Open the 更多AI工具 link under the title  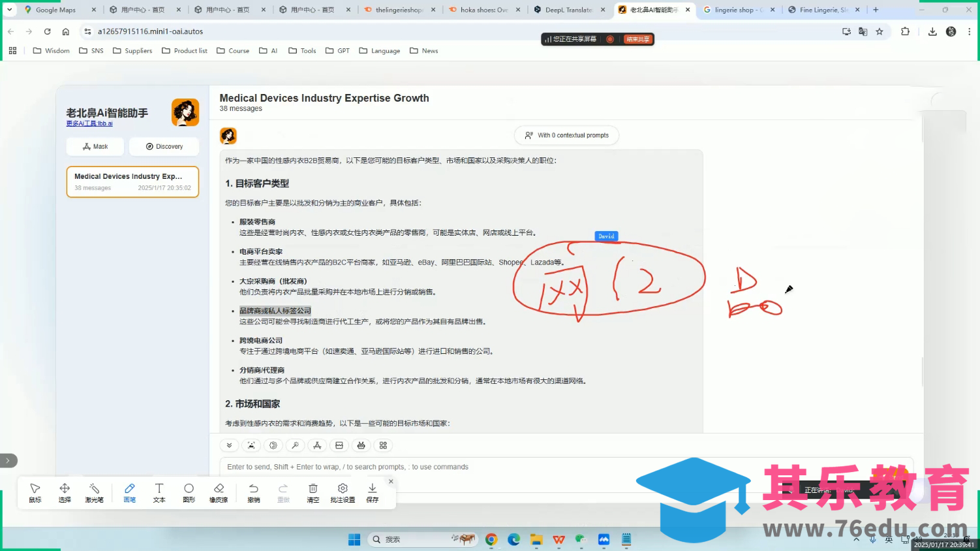[89, 123]
